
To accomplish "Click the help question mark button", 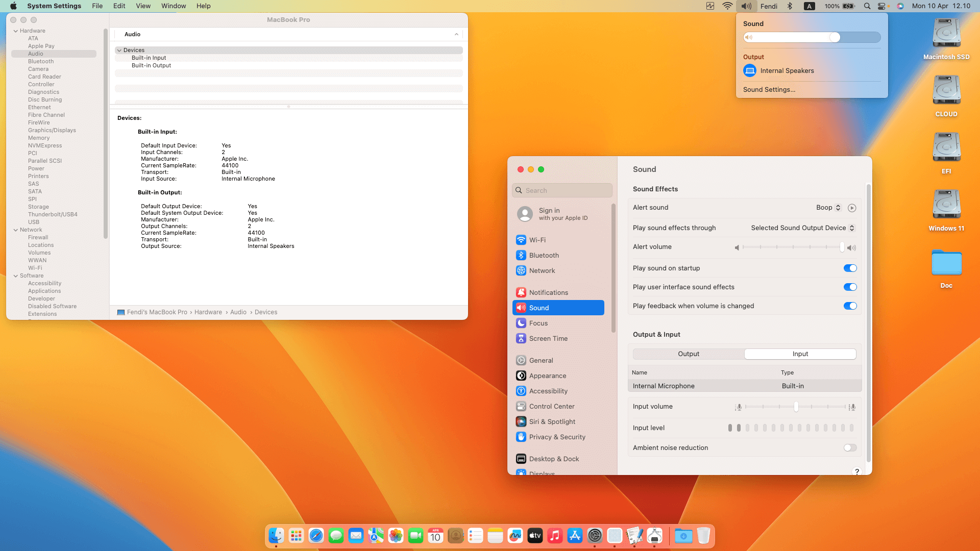I will point(857,471).
